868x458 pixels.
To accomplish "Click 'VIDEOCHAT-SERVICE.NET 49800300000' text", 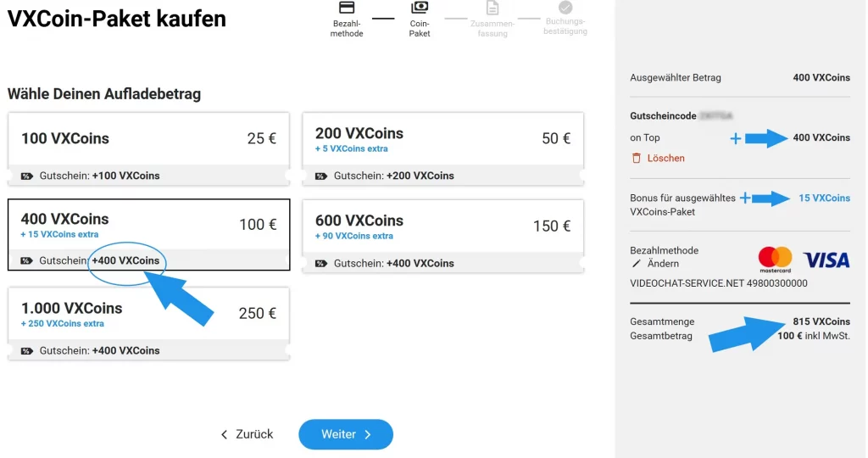I will point(719,283).
